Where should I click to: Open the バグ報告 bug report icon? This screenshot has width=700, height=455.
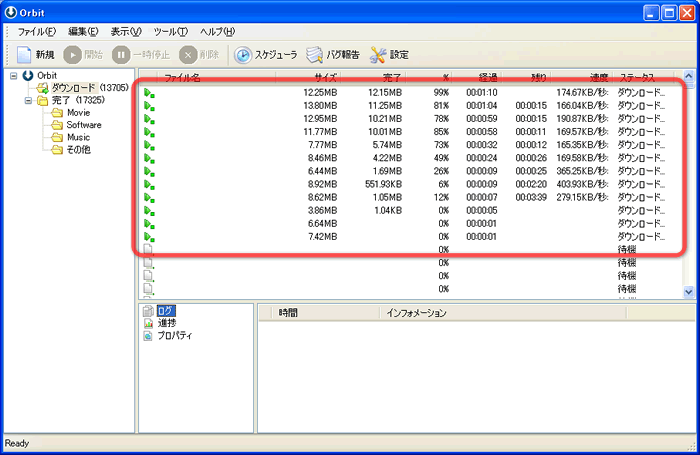[314, 55]
